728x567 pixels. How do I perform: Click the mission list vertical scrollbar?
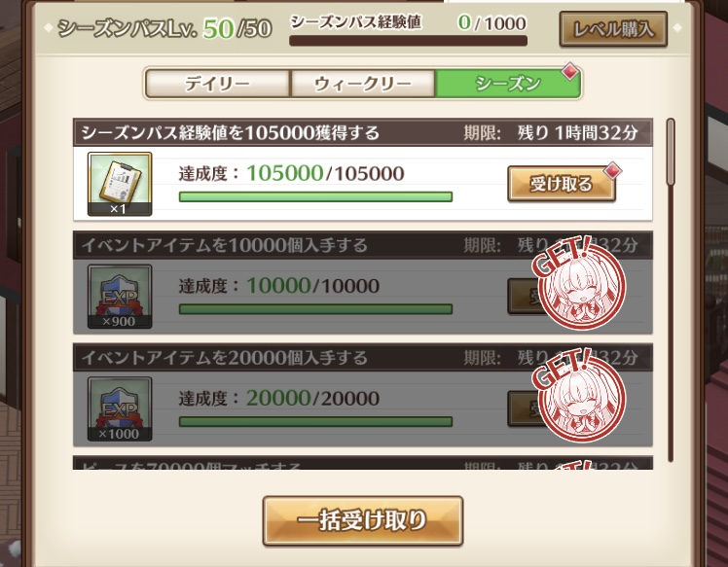tap(670, 290)
